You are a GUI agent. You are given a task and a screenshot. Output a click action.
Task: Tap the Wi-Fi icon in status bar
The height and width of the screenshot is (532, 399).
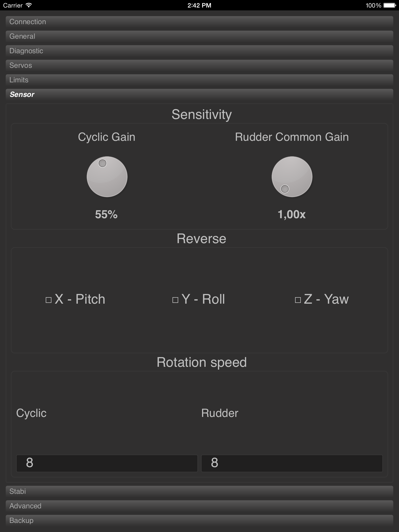(29, 5)
